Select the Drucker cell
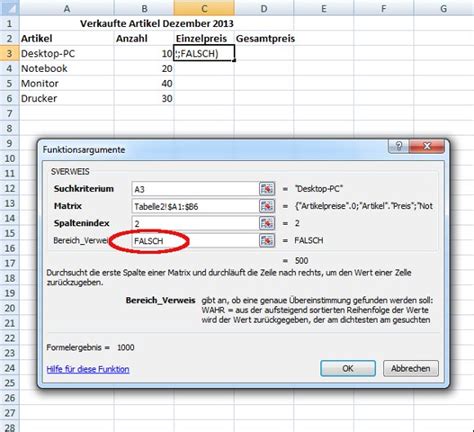474x432 pixels. click(67, 98)
